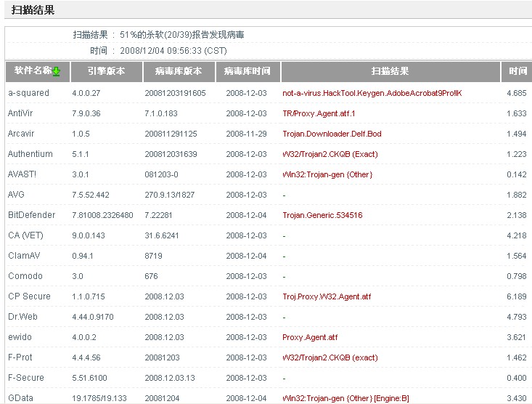Click CP Secure scan time 6.189
The width and height of the screenshot is (532, 404).
[x=516, y=296]
